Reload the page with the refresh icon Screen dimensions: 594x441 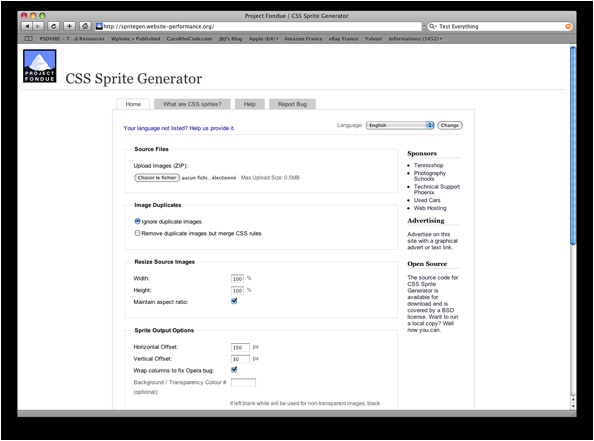pos(53,26)
